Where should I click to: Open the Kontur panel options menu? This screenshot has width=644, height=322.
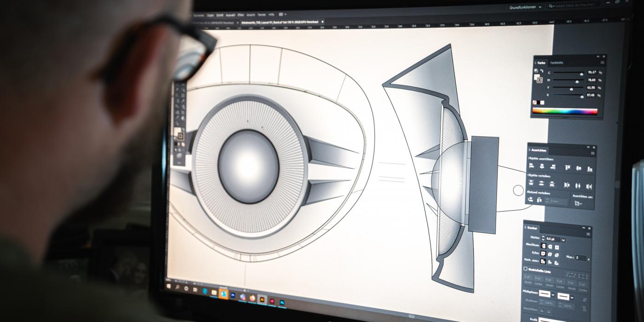pos(588,234)
